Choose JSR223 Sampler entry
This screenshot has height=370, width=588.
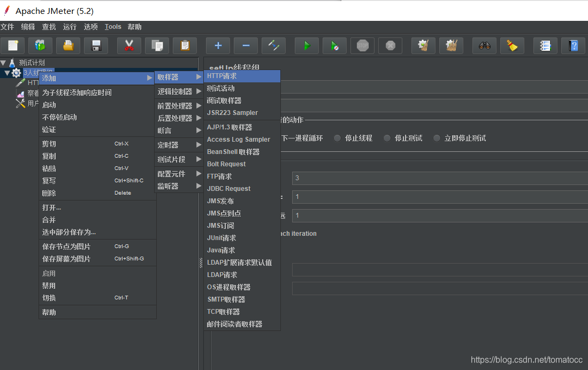coord(242,112)
